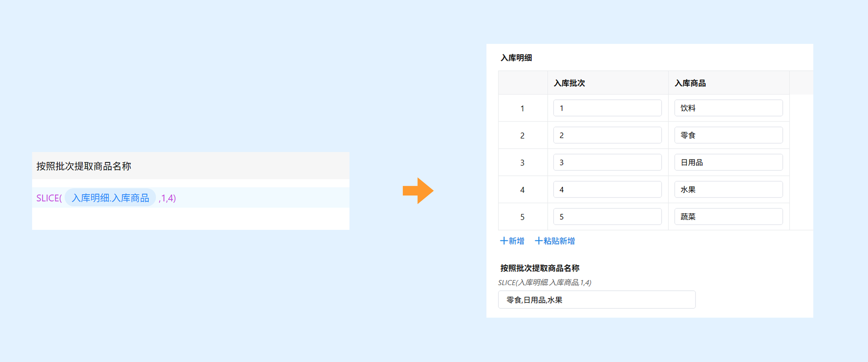The height and width of the screenshot is (362, 868).
Task: Click the 新增 add row link
Action: point(512,241)
